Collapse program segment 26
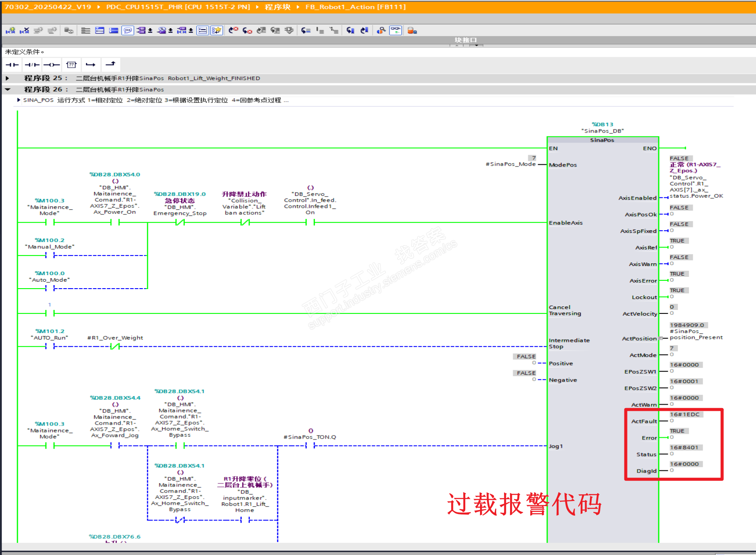The image size is (756, 555). tap(7, 89)
